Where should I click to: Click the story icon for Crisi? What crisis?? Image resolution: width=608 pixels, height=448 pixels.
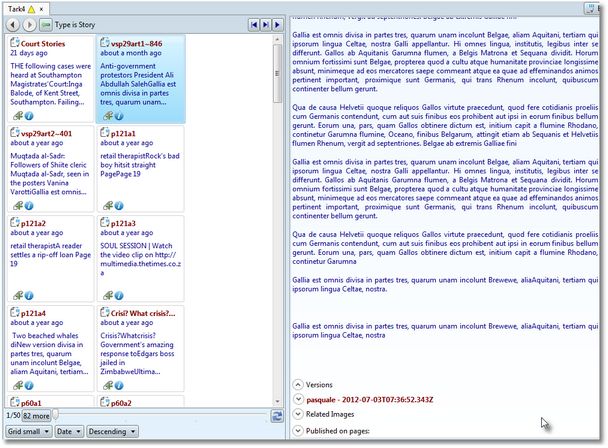pos(105,312)
